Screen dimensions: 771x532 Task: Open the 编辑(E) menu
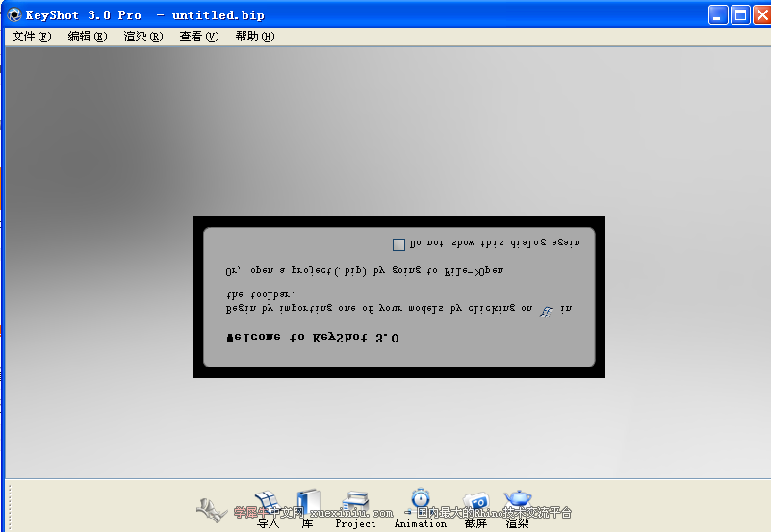87,37
